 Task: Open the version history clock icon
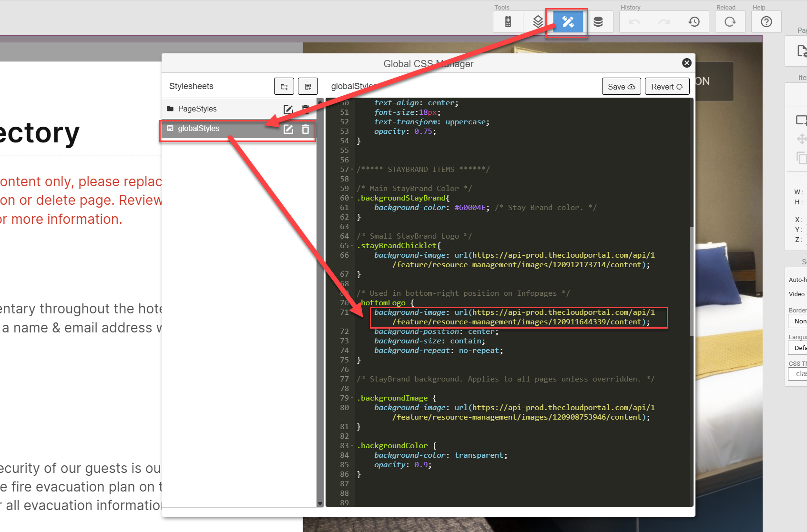[694, 22]
